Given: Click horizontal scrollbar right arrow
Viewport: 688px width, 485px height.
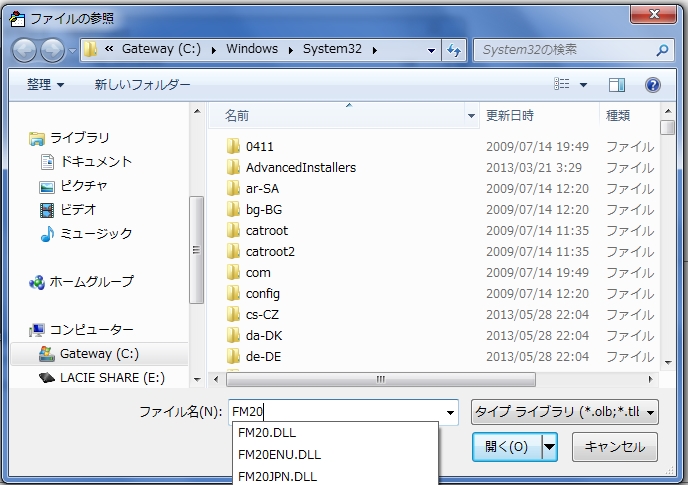Looking at the screenshot, I should [650, 379].
